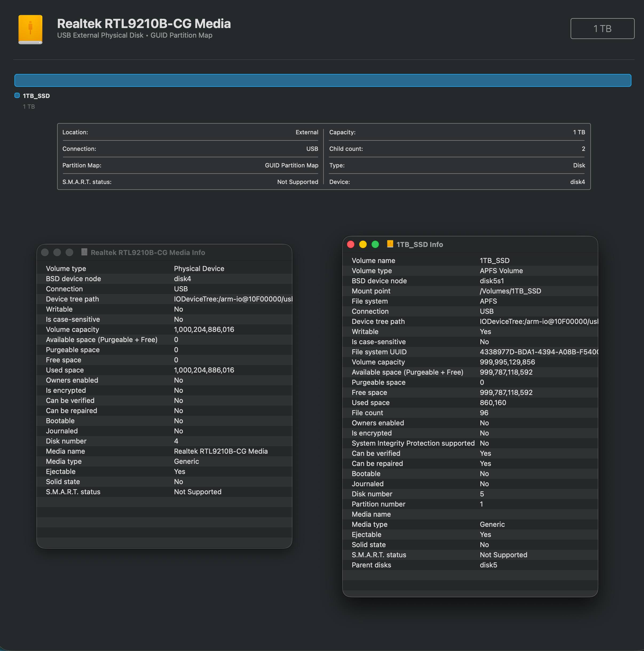Viewport: 644px width, 651px height.
Task: Select the "GUID Partition Map" value in summary table
Action: [x=291, y=165]
